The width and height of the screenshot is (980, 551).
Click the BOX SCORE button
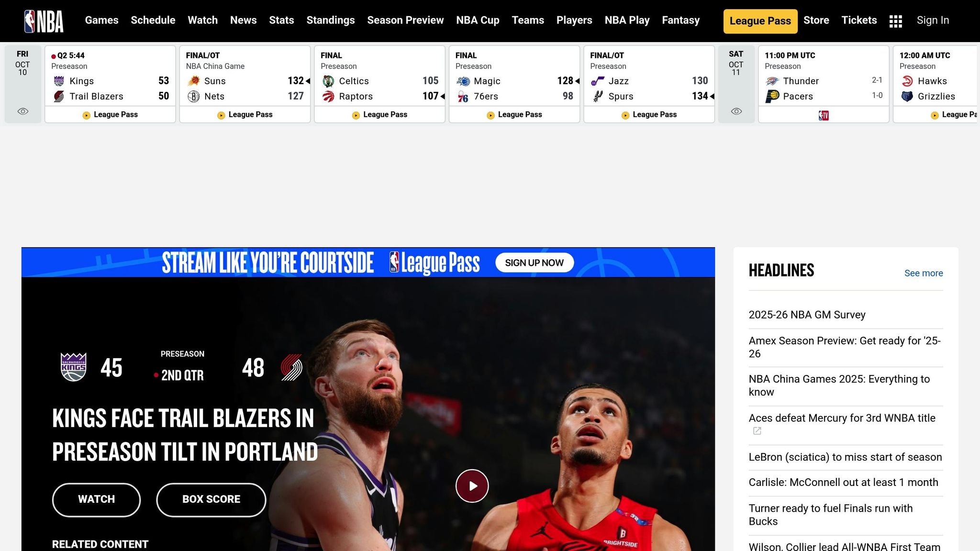tap(211, 499)
